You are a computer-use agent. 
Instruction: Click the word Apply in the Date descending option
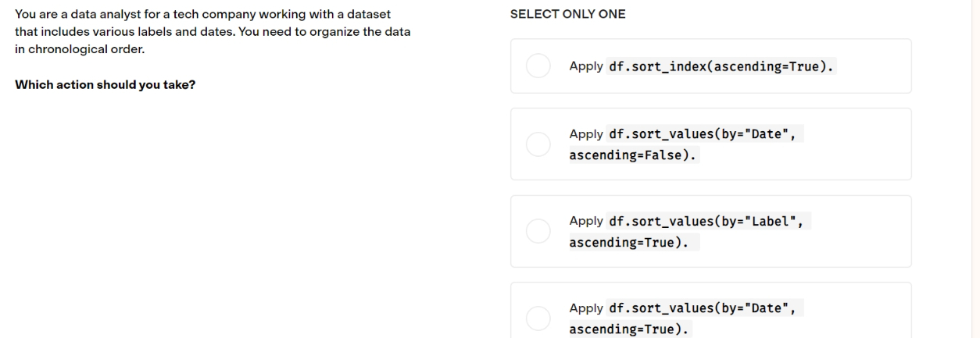586,135
